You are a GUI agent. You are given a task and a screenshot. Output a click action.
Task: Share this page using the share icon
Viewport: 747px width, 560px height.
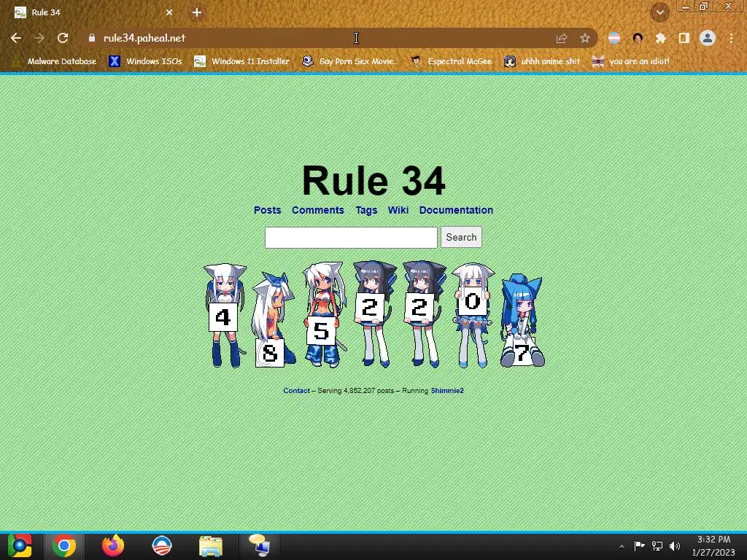562,38
